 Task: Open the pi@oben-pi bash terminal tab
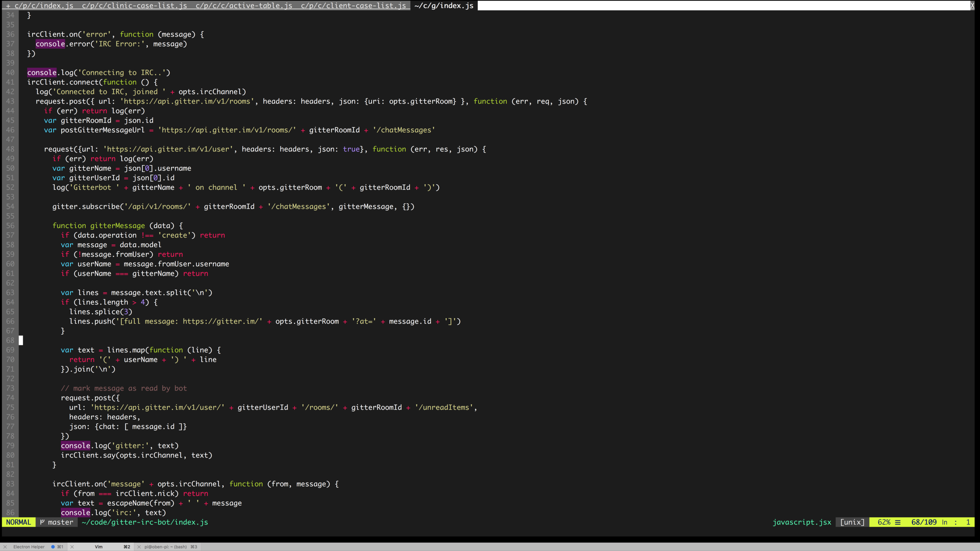(165, 547)
